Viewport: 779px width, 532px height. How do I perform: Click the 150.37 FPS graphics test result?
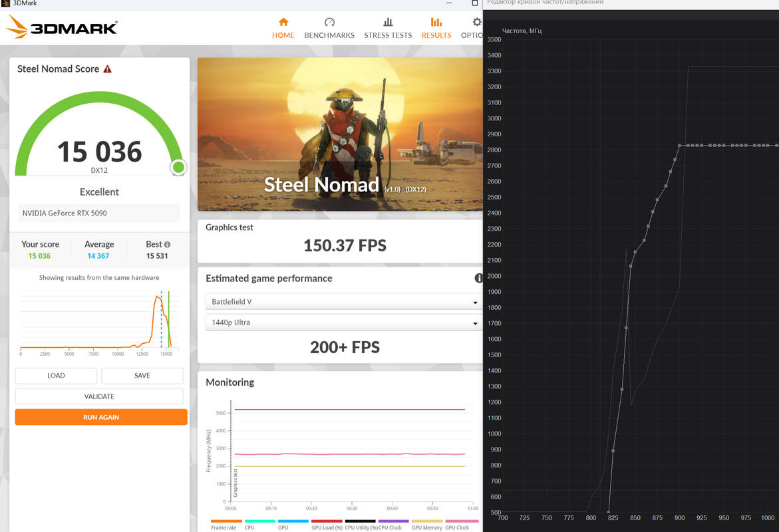coord(345,245)
